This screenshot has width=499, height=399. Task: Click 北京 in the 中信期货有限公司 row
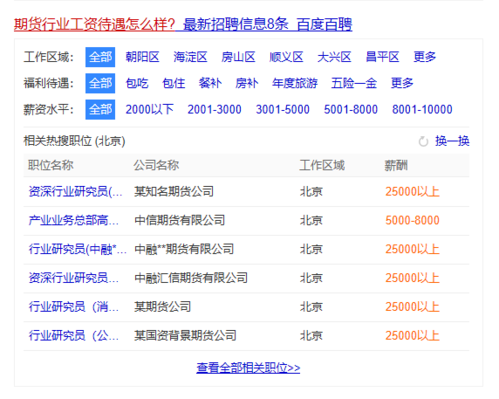311,220
